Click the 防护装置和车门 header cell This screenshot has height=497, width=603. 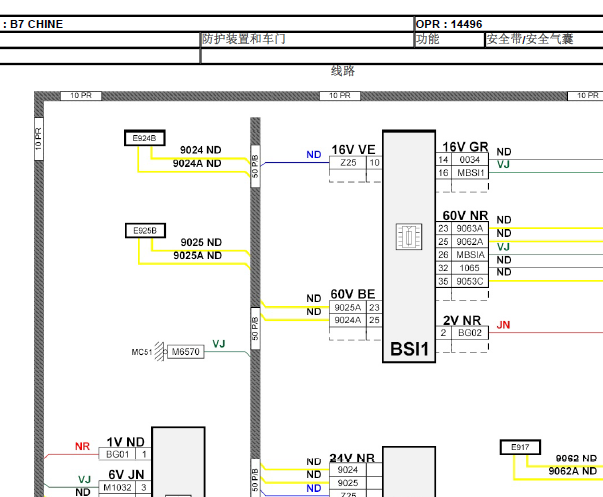click(x=307, y=39)
